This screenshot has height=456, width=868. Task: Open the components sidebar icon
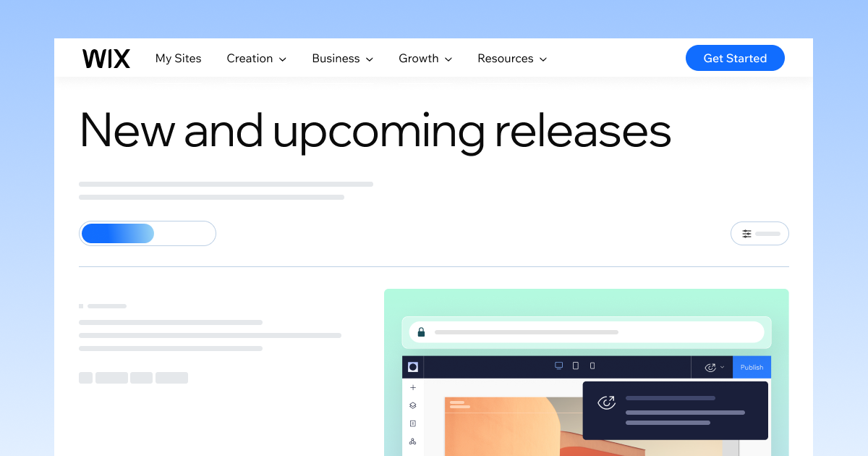[413, 441]
